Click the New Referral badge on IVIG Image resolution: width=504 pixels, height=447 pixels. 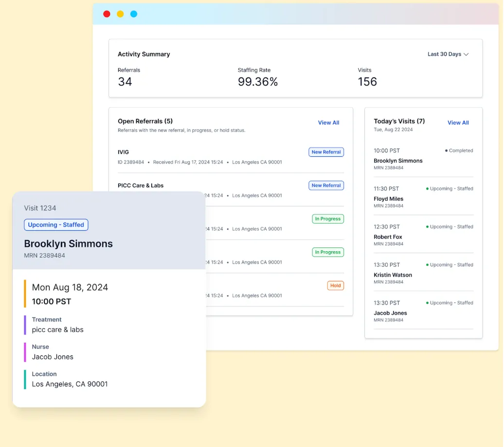point(326,152)
